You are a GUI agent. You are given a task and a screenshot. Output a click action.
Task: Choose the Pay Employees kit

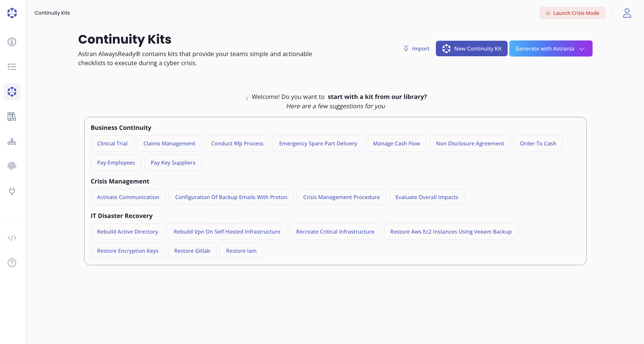[116, 162]
